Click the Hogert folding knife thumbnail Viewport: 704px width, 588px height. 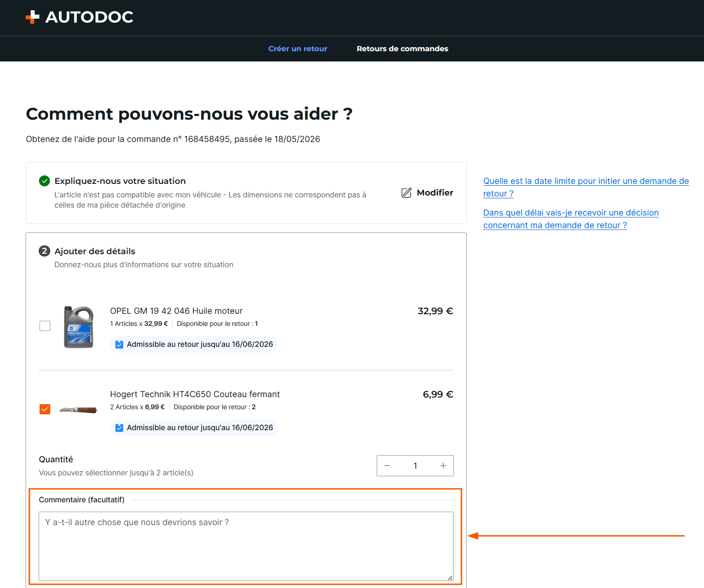click(78, 410)
